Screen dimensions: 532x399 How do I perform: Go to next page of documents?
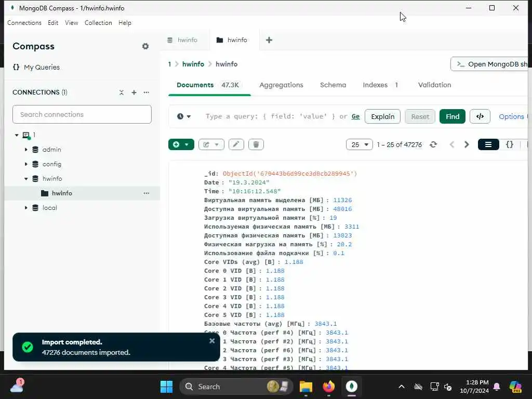click(467, 144)
